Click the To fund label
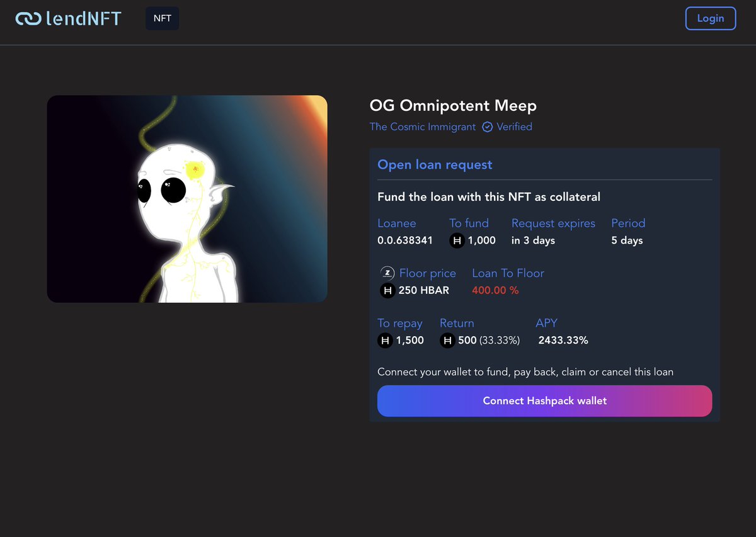The height and width of the screenshot is (537, 756). tap(469, 223)
